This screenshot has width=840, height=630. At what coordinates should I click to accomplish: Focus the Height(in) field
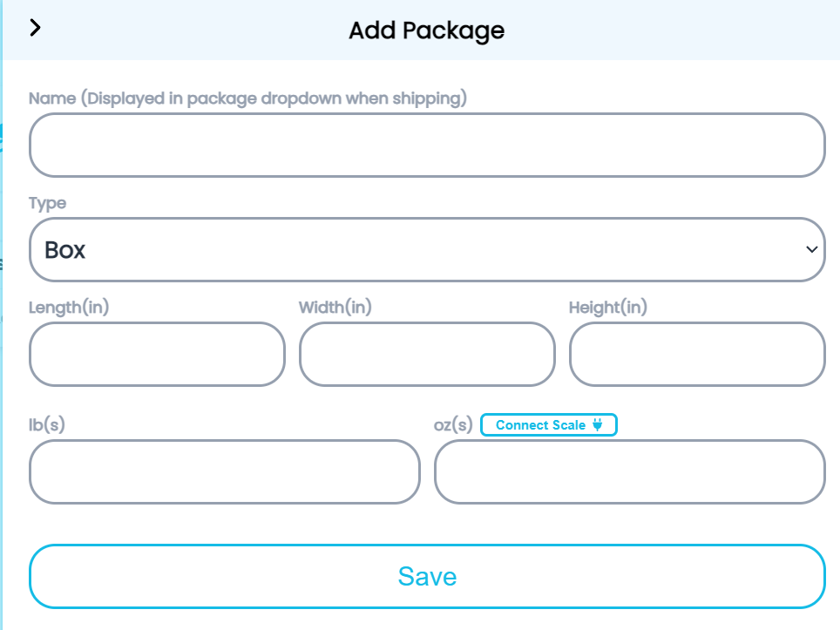pos(697,354)
